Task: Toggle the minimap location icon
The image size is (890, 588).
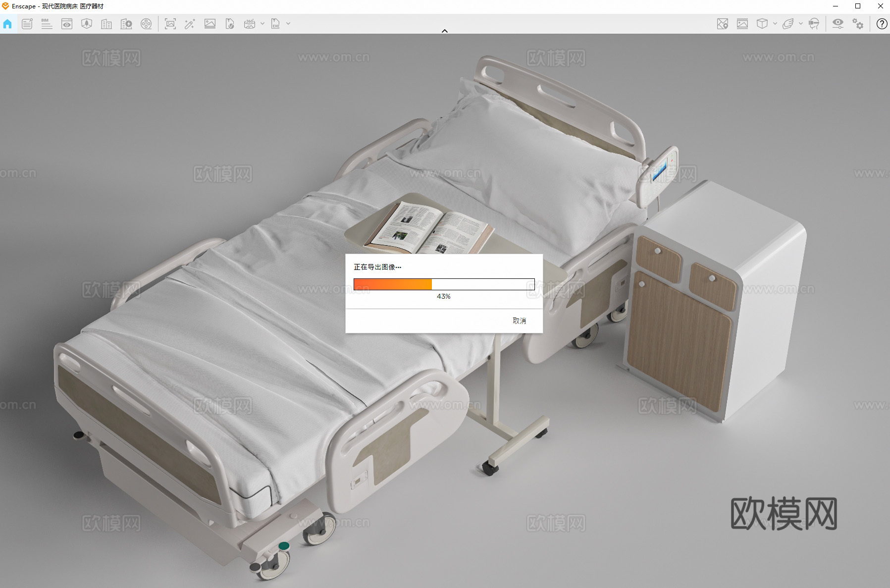Action: pos(723,24)
